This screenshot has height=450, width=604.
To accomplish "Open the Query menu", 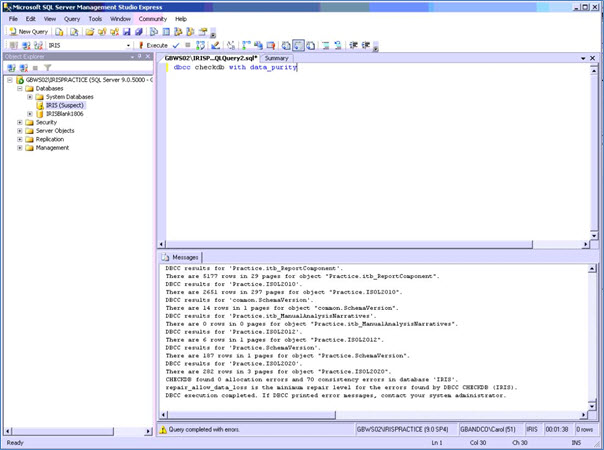I will click(72, 19).
